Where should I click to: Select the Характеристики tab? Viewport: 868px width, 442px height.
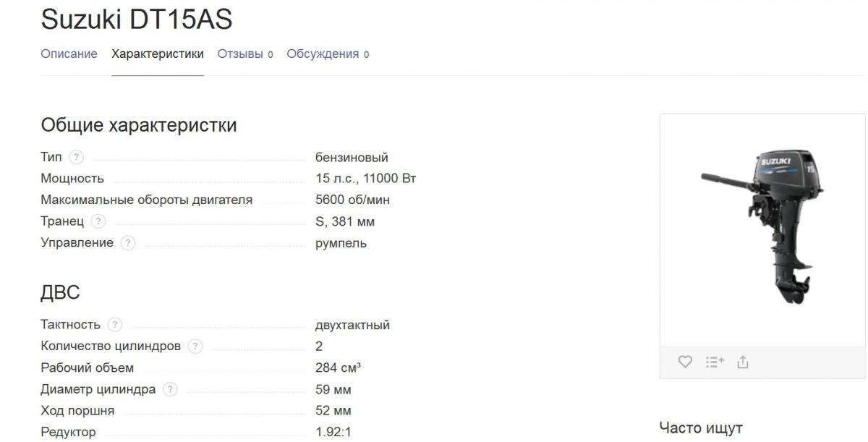click(157, 54)
